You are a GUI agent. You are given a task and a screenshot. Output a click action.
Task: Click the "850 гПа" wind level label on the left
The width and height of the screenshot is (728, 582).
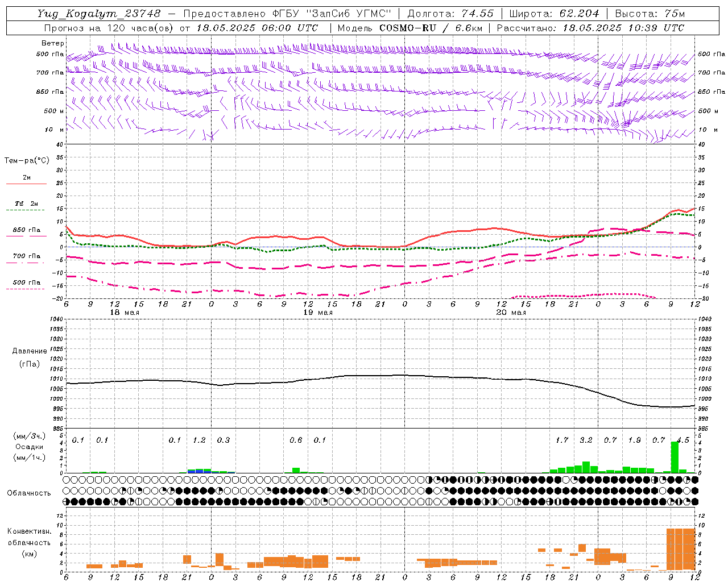tap(50, 92)
